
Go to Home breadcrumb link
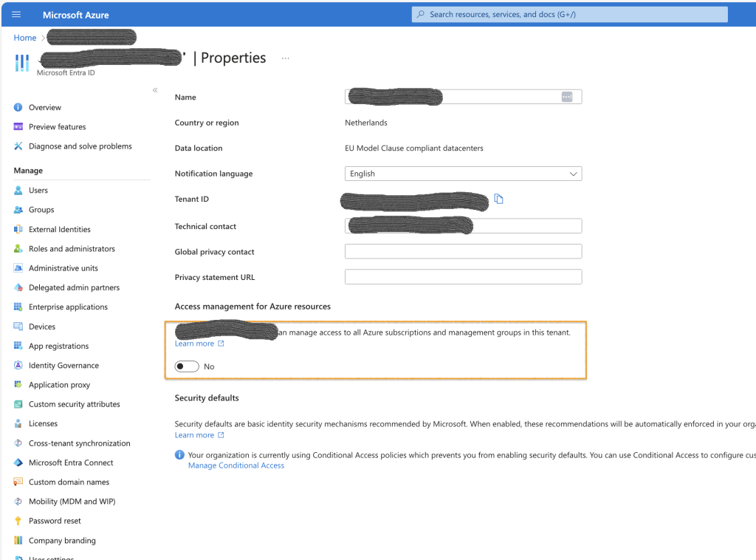pyautogui.click(x=25, y=38)
